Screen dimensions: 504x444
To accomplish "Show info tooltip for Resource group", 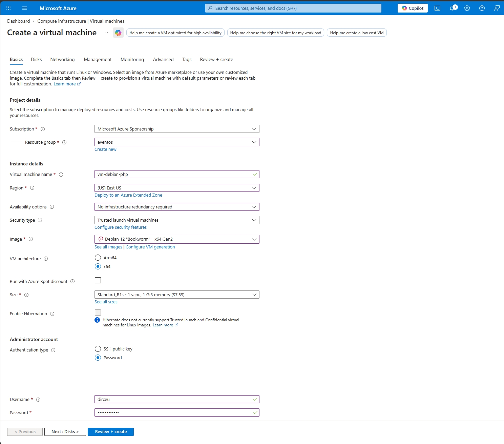I will click(64, 142).
